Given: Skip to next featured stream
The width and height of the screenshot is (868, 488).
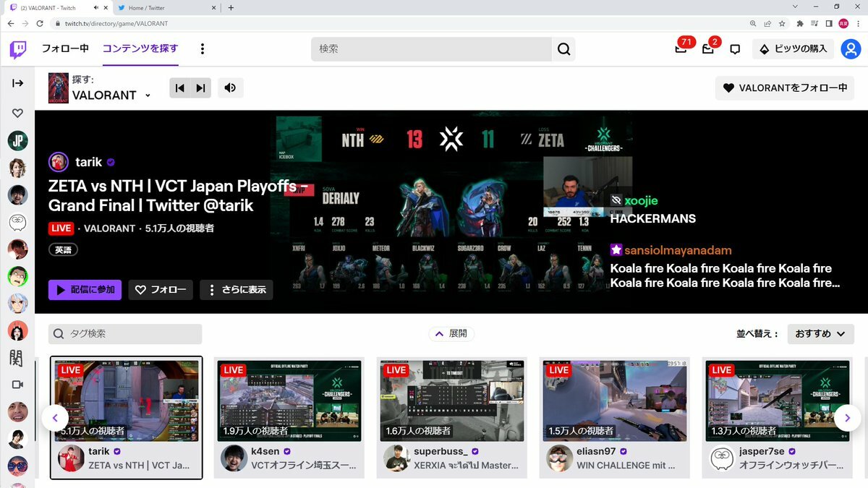Looking at the screenshot, I should point(201,88).
